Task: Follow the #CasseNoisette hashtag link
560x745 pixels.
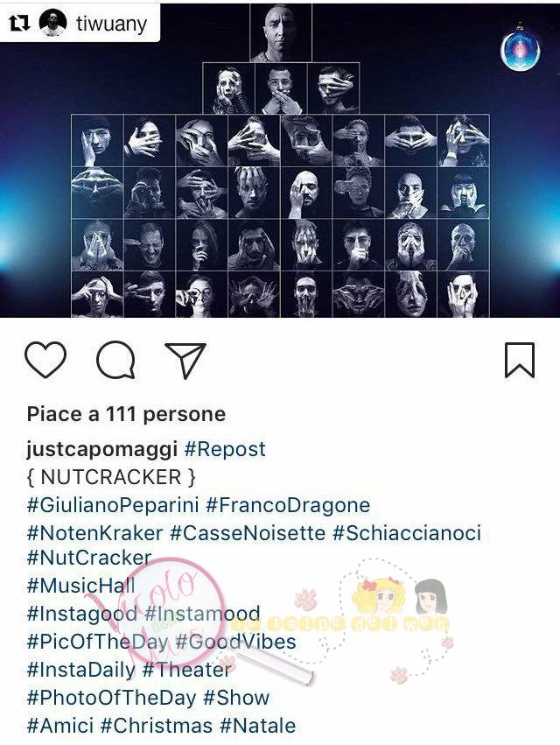Action: [248, 533]
